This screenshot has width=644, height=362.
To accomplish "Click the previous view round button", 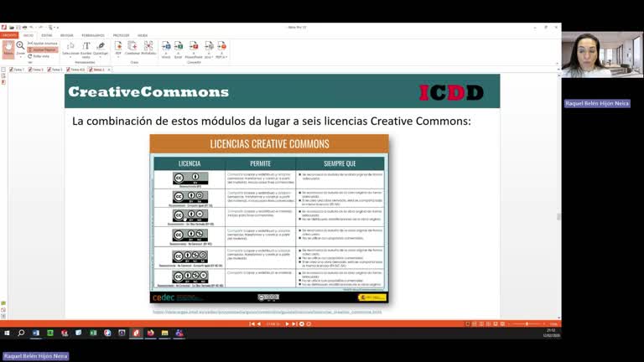I will (302, 323).
